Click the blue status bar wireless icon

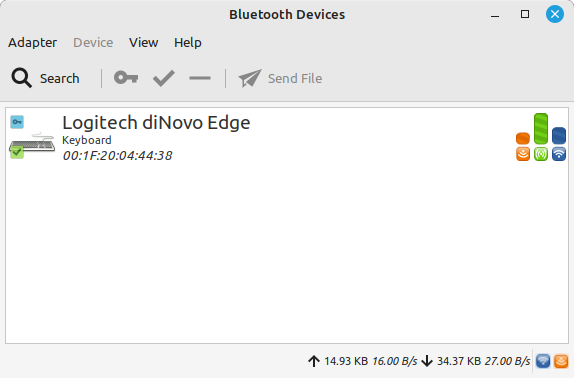[x=543, y=361]
